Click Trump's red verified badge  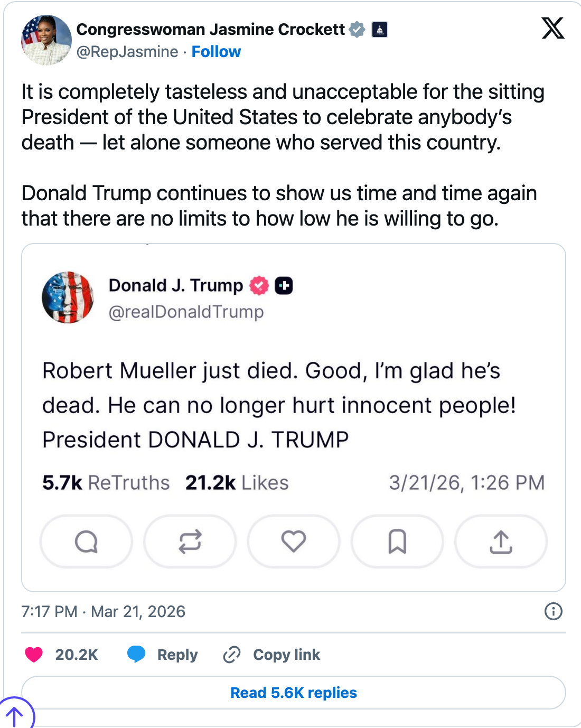[259, 286]
